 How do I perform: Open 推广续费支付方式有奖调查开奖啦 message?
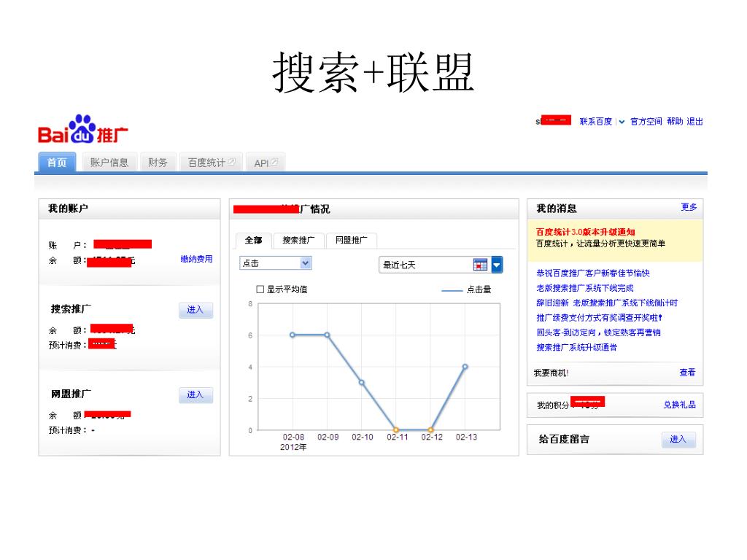pos(600,318)
